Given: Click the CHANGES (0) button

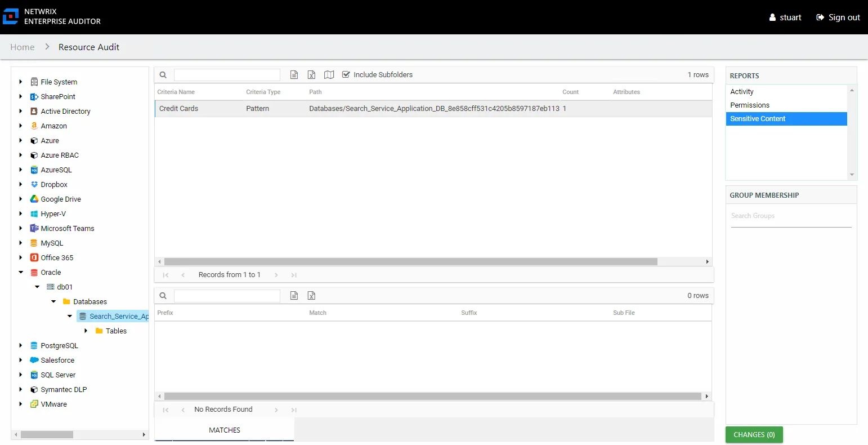Looking at the screenshot, I should pos(754,435).
